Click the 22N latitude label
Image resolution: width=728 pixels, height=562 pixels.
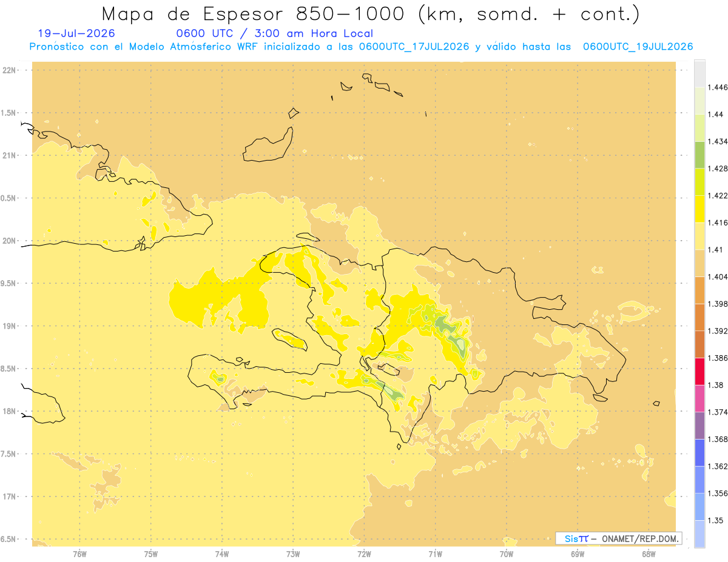(x=10, y=70)
